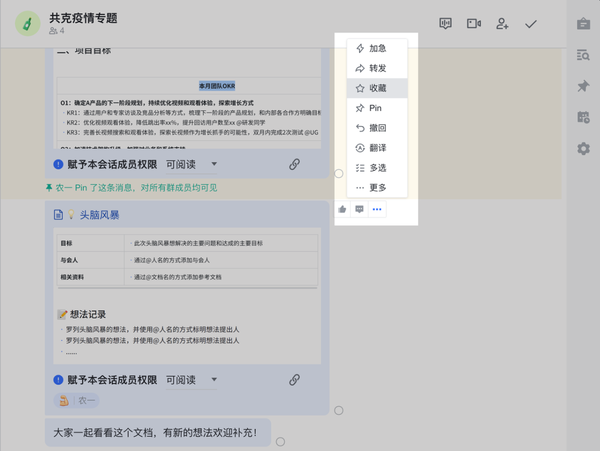Viewport: 600px width, 451px height.
Task: Click the 共克疫情专题 group title
Action: pyautogui.click(x=83, y=18)
